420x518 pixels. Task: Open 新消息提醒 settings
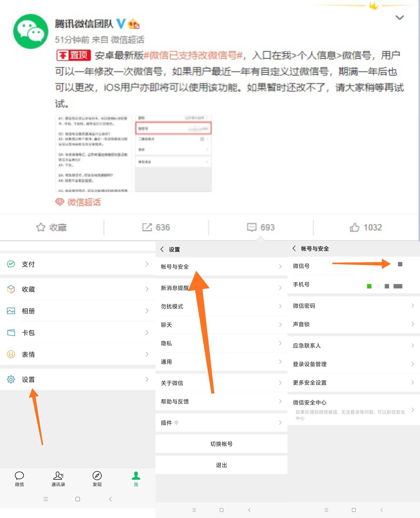221,288
